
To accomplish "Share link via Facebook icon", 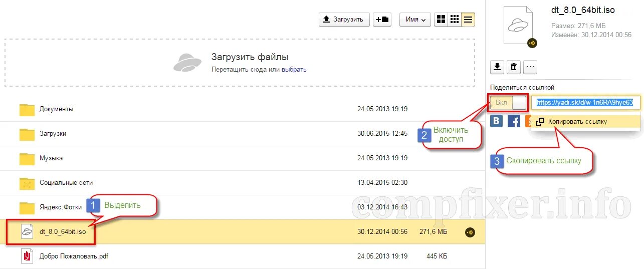I will pyautogui.click(x=514, y=121).
